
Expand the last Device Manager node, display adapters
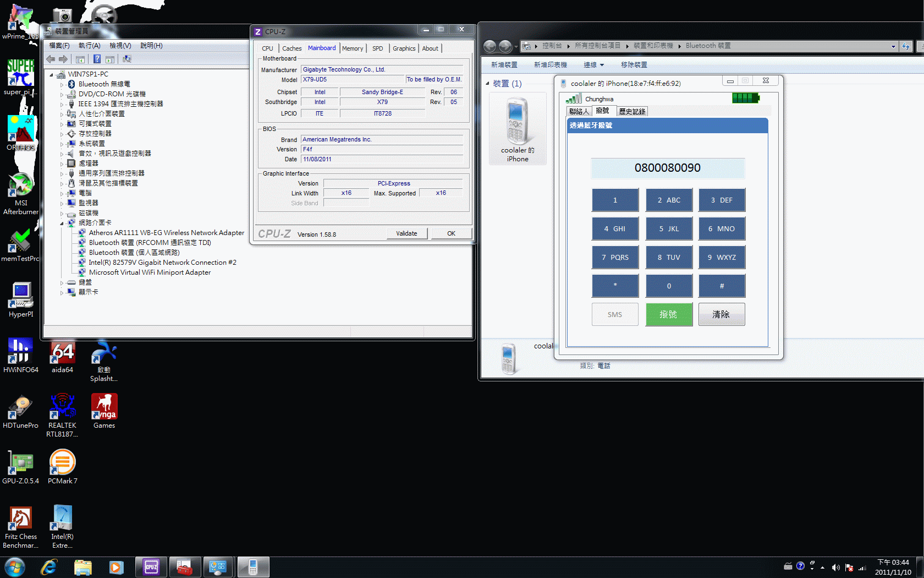pyautogui.click(x=62, y=293)
